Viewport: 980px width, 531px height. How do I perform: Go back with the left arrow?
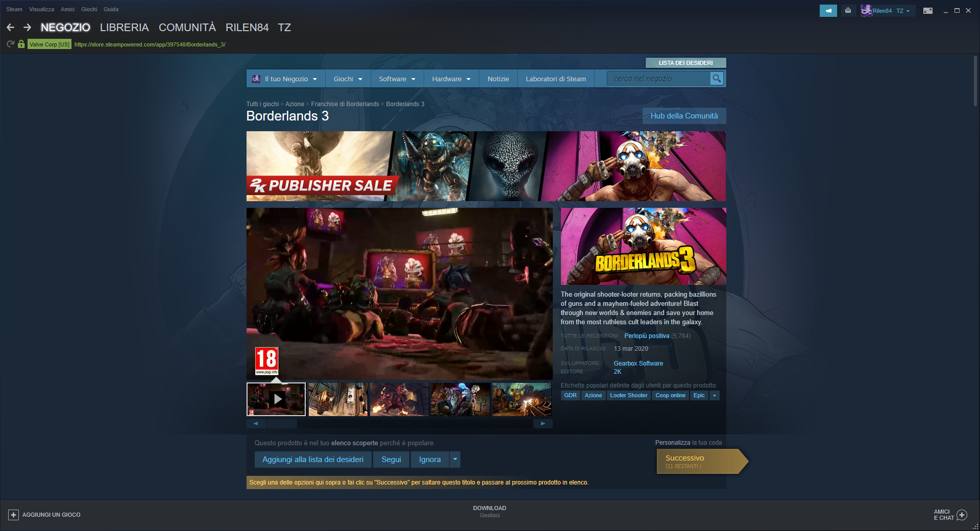click(10, 28)
